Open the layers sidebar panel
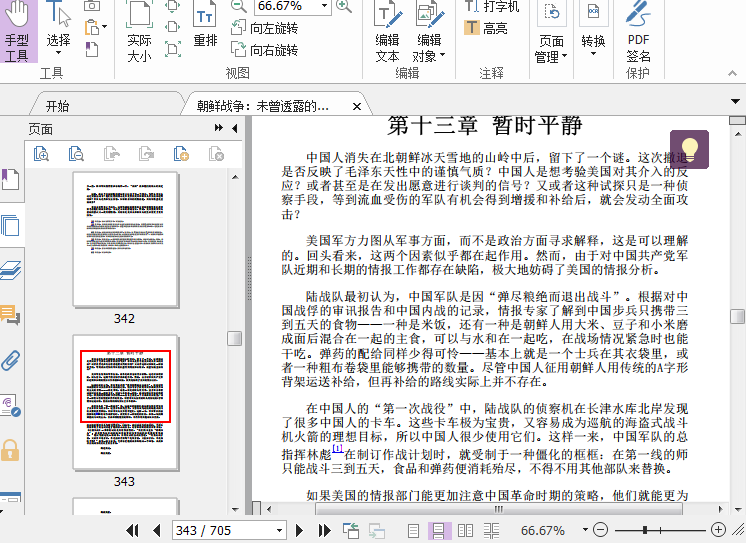This screenshot has width=746, height=543. pyautogui.click(x=10, y=270)
